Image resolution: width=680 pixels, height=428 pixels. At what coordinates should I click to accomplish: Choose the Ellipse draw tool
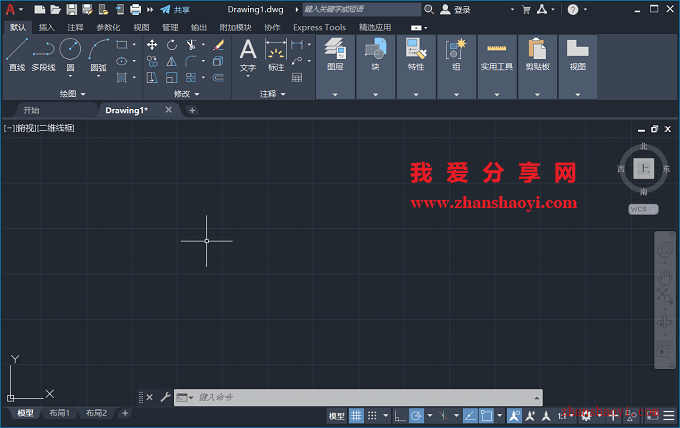(122, 61)
